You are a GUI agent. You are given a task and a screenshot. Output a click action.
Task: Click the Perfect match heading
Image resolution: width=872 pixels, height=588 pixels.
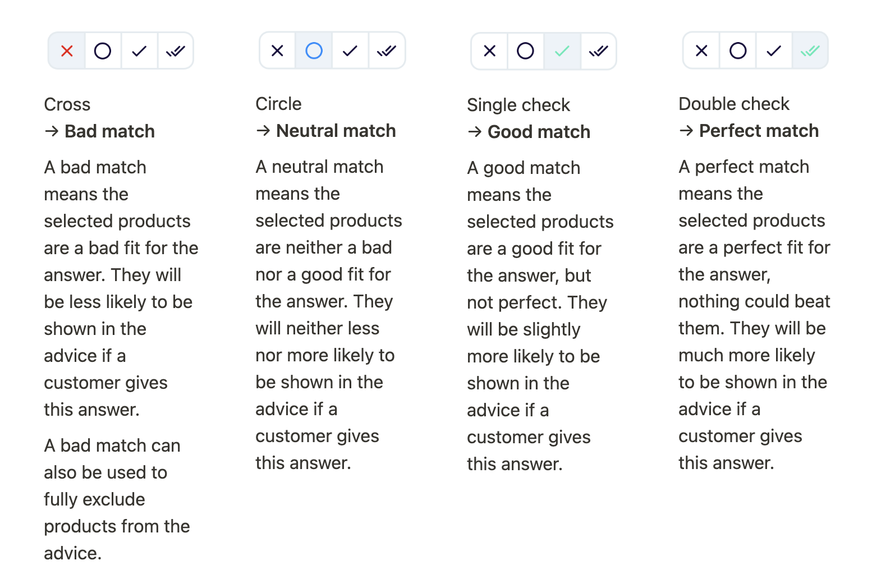coord(759,131)
